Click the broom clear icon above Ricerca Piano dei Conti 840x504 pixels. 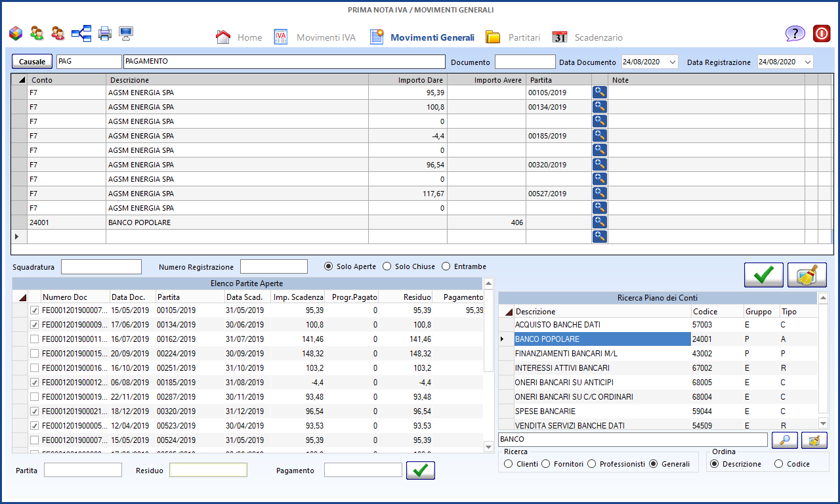tap(807, 275)
